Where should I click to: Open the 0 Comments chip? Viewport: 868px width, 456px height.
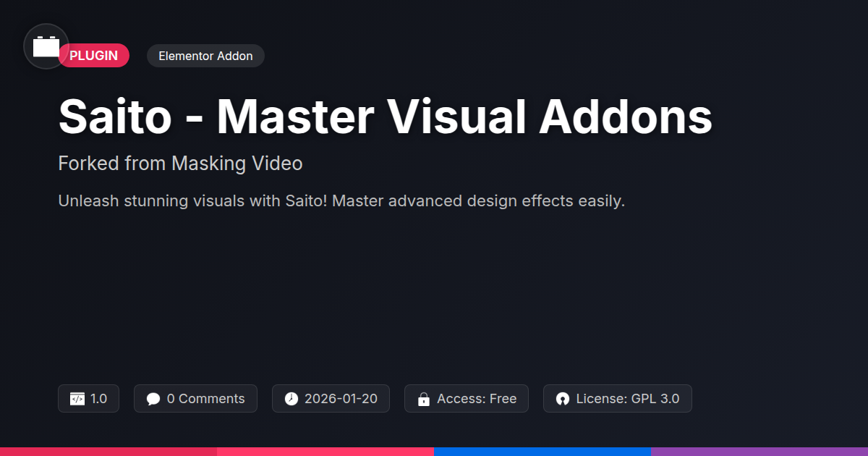(195, 399)
